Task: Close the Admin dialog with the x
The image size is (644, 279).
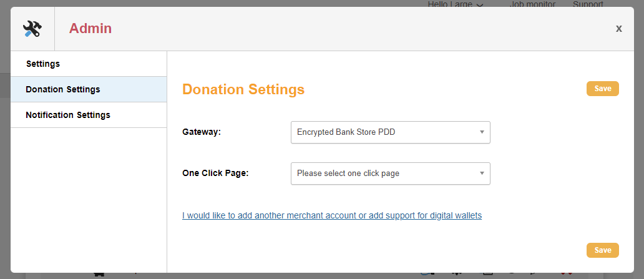Action: (x=618, y=29)
